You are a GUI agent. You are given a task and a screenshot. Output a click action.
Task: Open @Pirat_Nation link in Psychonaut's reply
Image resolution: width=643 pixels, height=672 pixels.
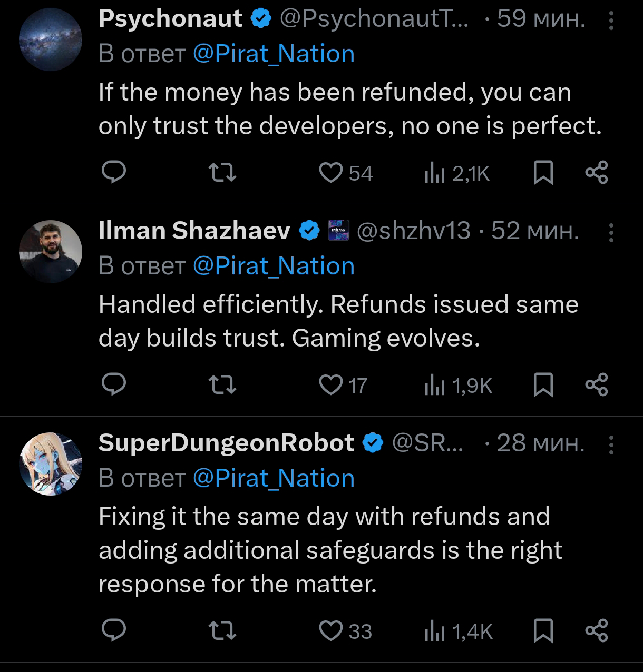(x=274, y=54)
